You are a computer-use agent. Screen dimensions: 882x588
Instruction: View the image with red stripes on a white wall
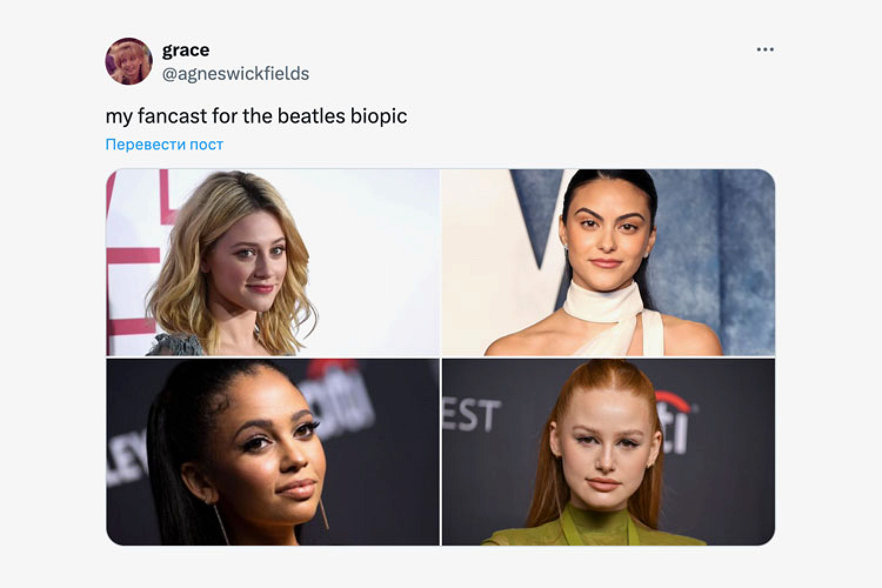[273, 262]
